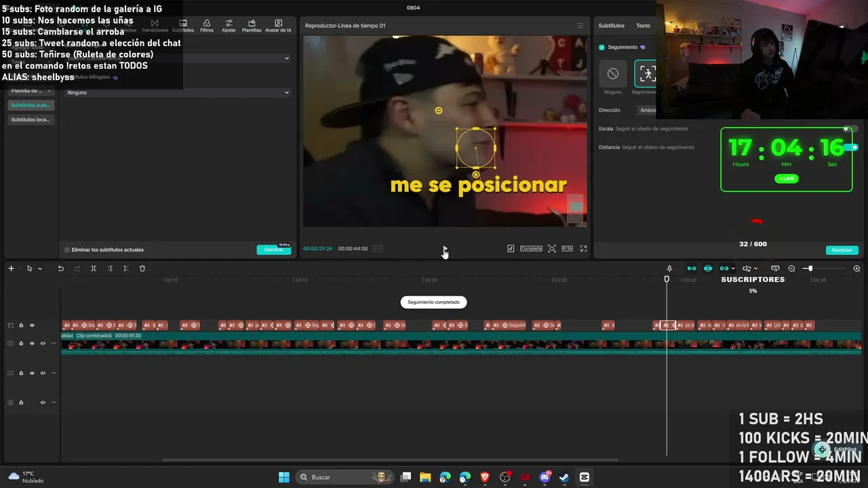Switch to the Subtítulos panel tab
This screenshot has height=488, width=868.
(183, 26)
